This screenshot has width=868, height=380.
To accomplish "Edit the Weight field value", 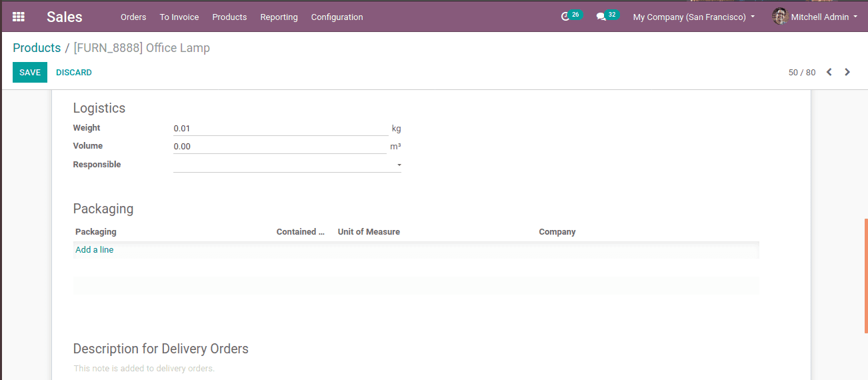I will tap(281, 128).
